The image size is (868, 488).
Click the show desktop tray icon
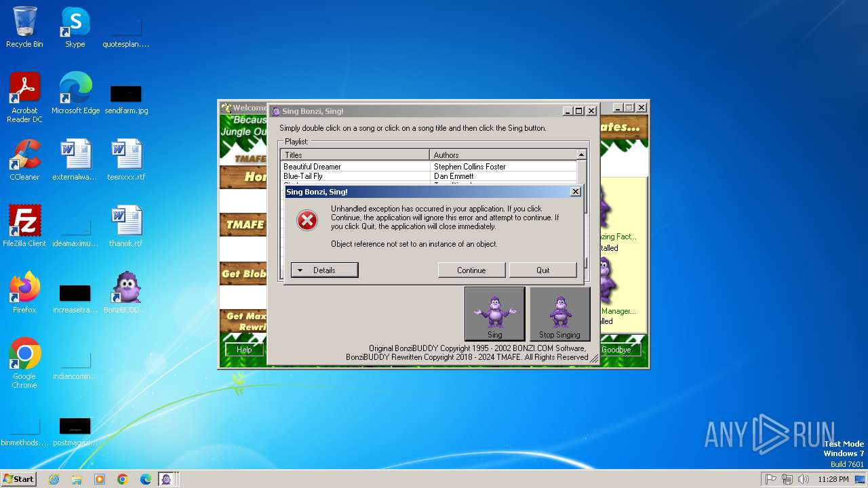[x=861, y=479]
